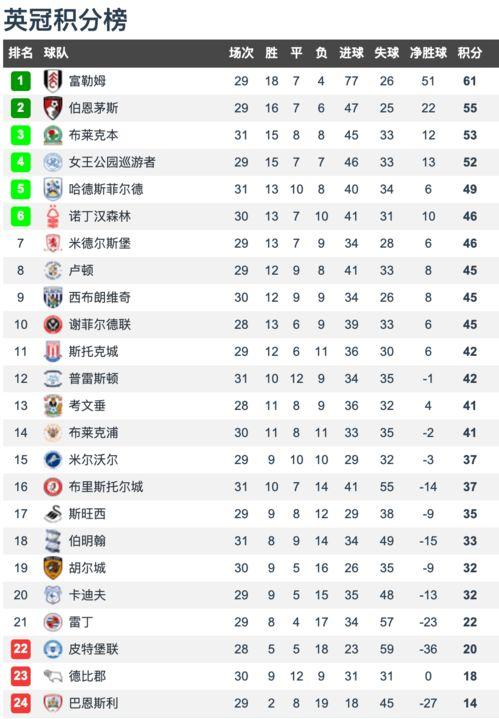Open the Blackburn Rovers badge icon
499x719 pixels.
[x=53, y=135]
